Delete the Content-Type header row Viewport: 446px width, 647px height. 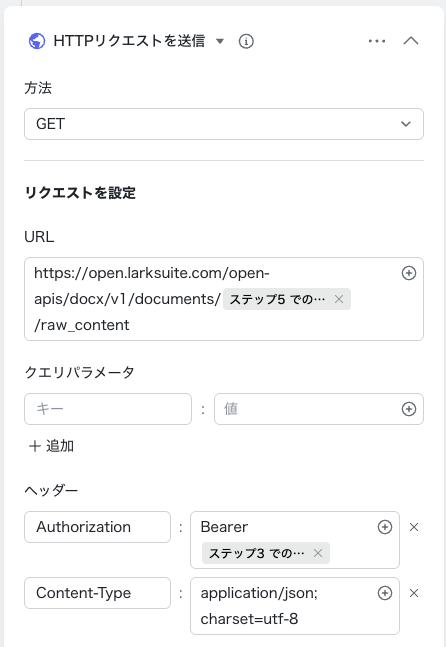coord(414,593)
